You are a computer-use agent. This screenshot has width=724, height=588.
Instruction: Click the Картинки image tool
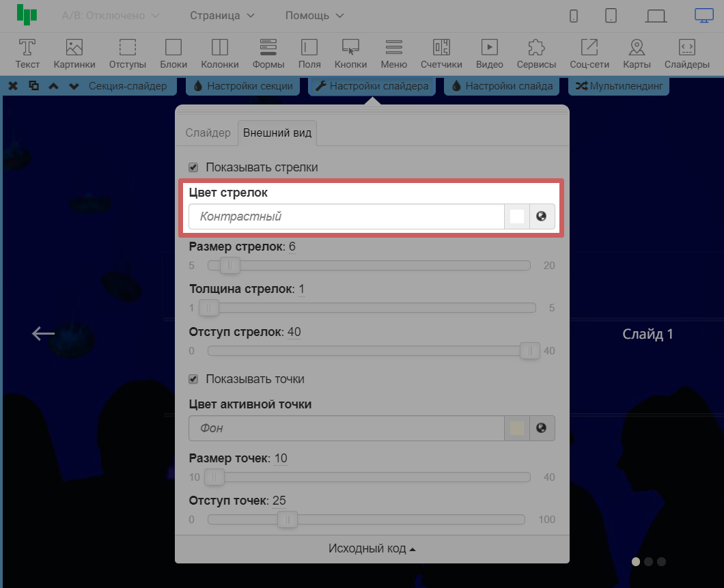[74, 53]
